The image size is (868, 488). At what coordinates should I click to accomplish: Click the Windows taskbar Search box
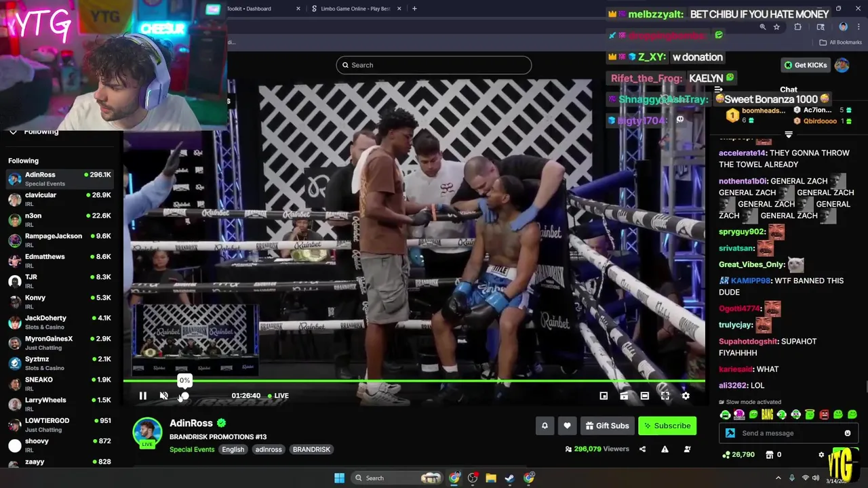(395, 478)
